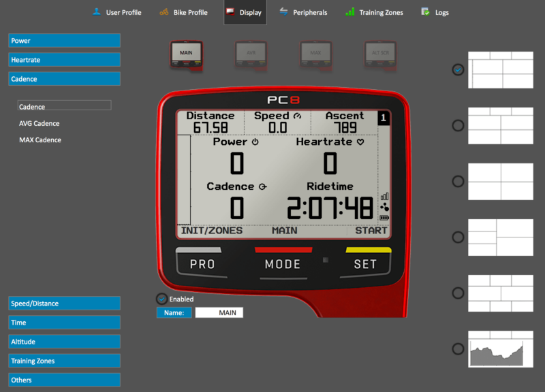Viewport: 545px width, 392px height.
Task: Expand the Heartrate category
Action: [x=64, y=60]
